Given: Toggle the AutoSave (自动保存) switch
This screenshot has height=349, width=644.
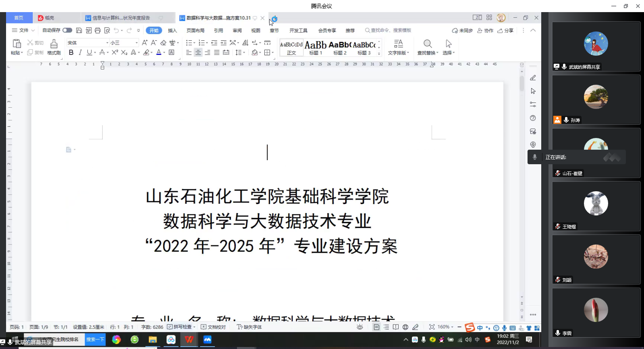Looking at the screenshot, I should [x=67, y=30].
